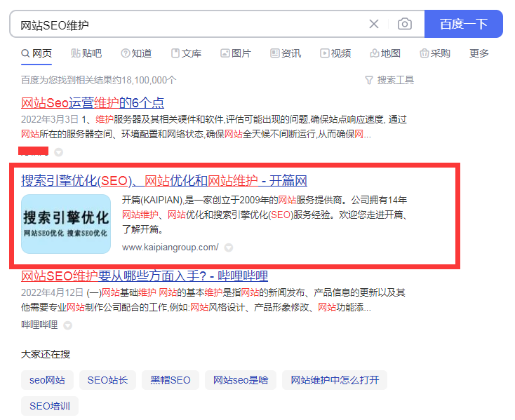Select the 网页 tab

(x=36, y=53)
